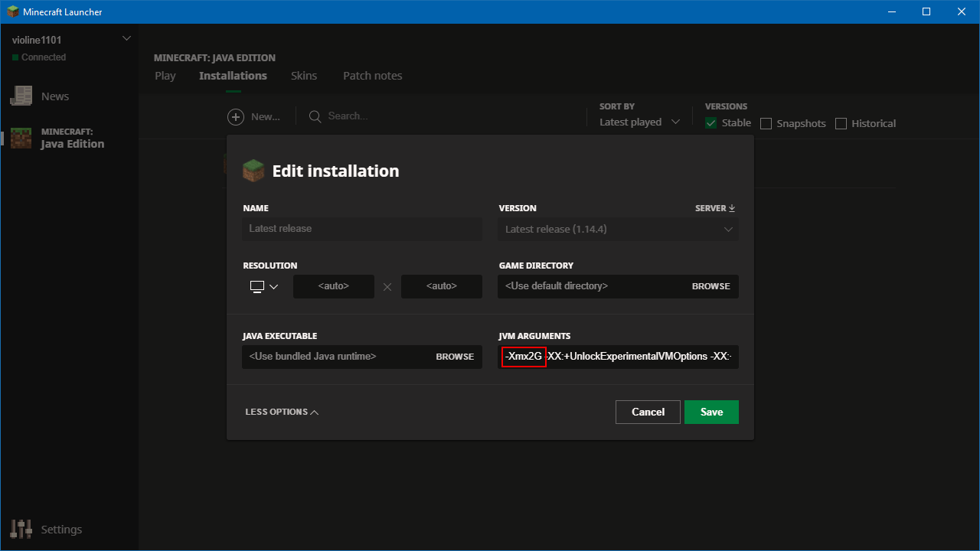The width and height of the screenshot is (980, 551).
Task: Enable the Historical versions checkbox
Action: (841, 123)
